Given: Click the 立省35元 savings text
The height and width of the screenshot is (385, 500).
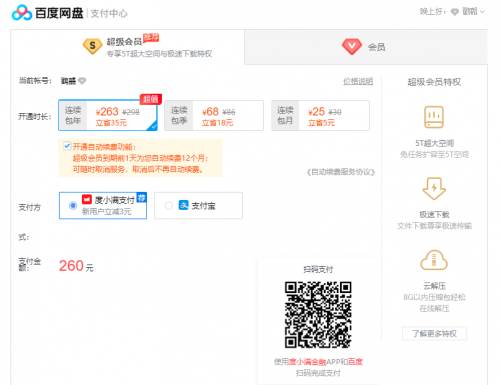Looking at the screenshot, I should coord(111,123).
